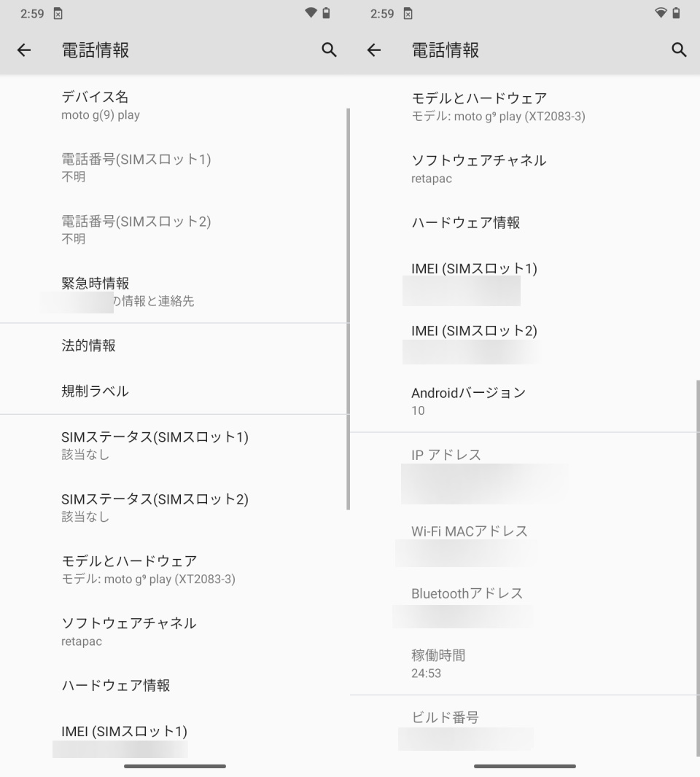Image resolution: width=700 pixels, height=777 pixels.
Task: Open search on the left screen
Action: coord(329,50)
